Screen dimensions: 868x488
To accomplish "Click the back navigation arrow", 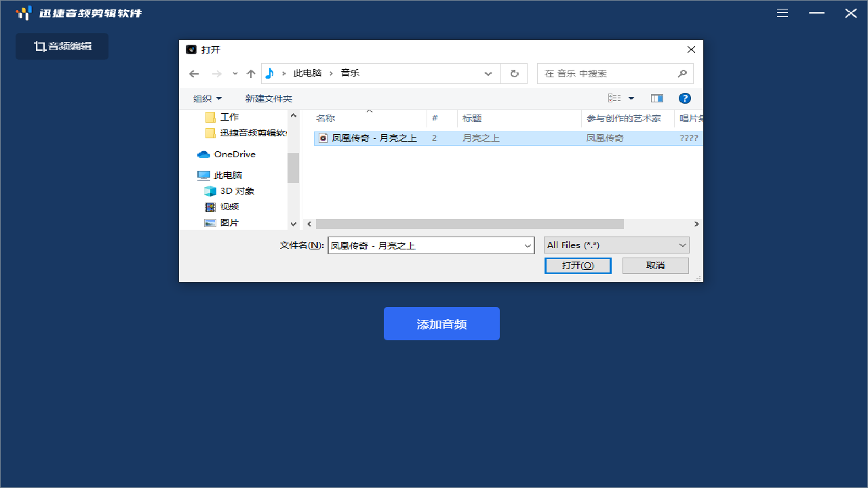I will pos(194,73).
